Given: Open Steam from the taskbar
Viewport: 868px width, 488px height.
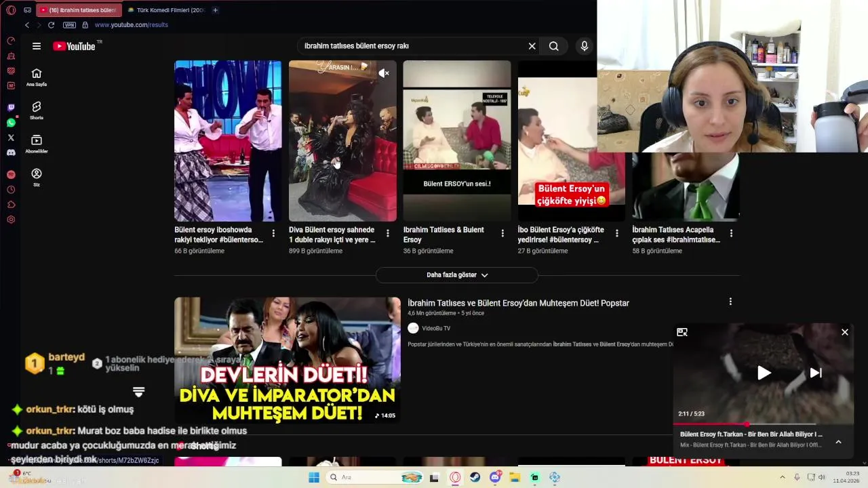Looking at the screenshot, I should (x=475, y=477).
